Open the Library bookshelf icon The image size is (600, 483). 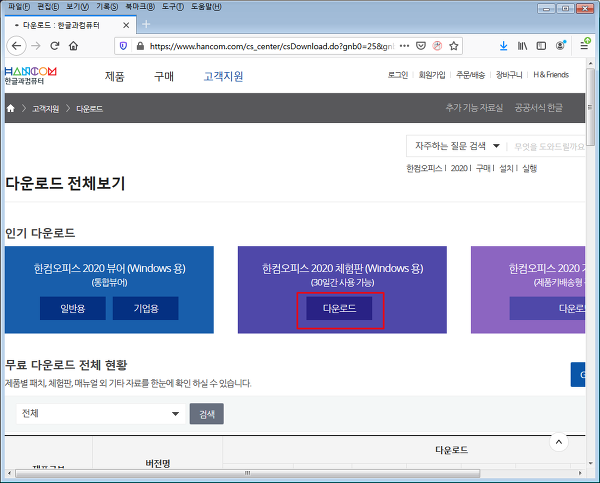(522, 46)
